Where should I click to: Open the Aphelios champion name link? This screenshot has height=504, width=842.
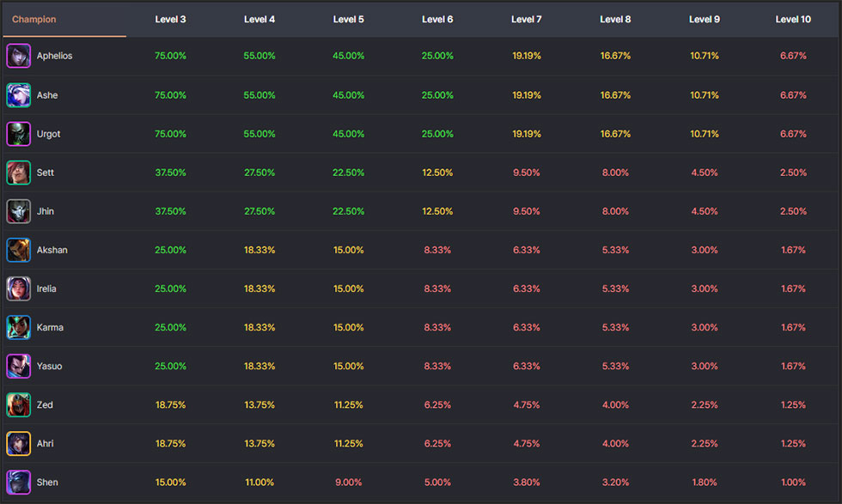pyautogui.click(x=54, y=56)
